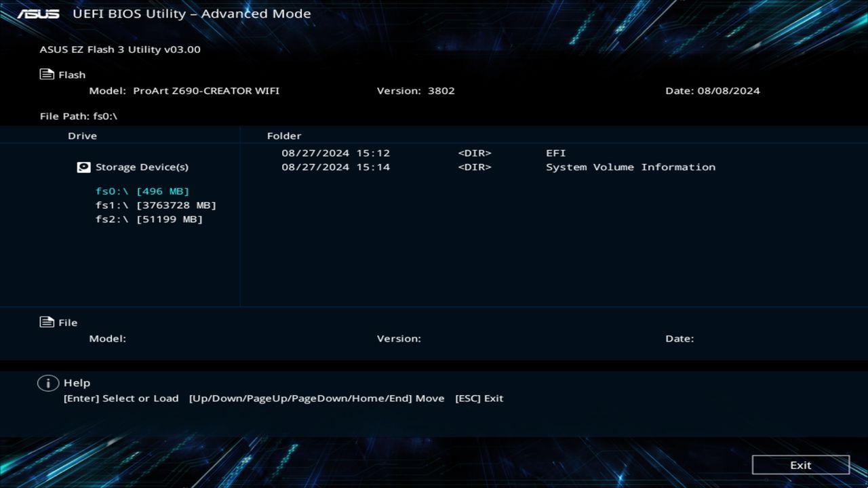
Task: Click the Flash section document icon
Action: 46,73
